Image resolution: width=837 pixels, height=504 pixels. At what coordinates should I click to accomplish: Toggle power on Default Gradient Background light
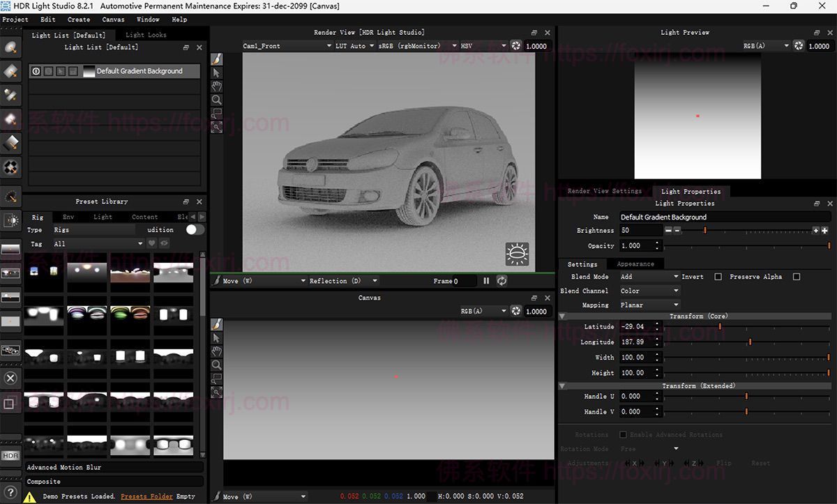36,70
